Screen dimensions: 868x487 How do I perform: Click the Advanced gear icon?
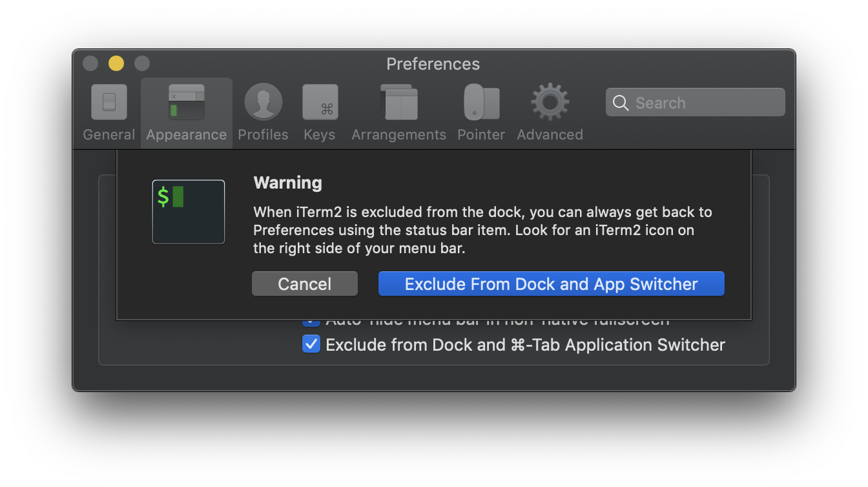tap(550, 101)
